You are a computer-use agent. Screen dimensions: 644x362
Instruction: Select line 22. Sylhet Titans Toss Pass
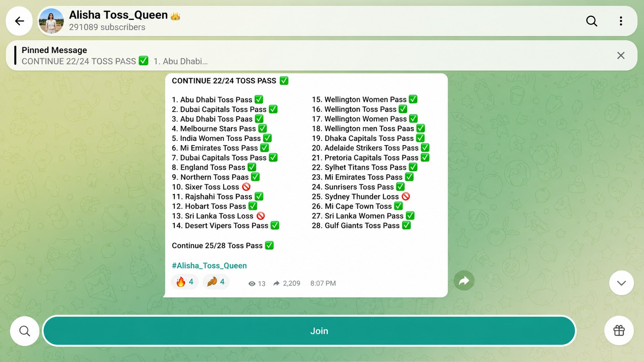click(365, 167)
